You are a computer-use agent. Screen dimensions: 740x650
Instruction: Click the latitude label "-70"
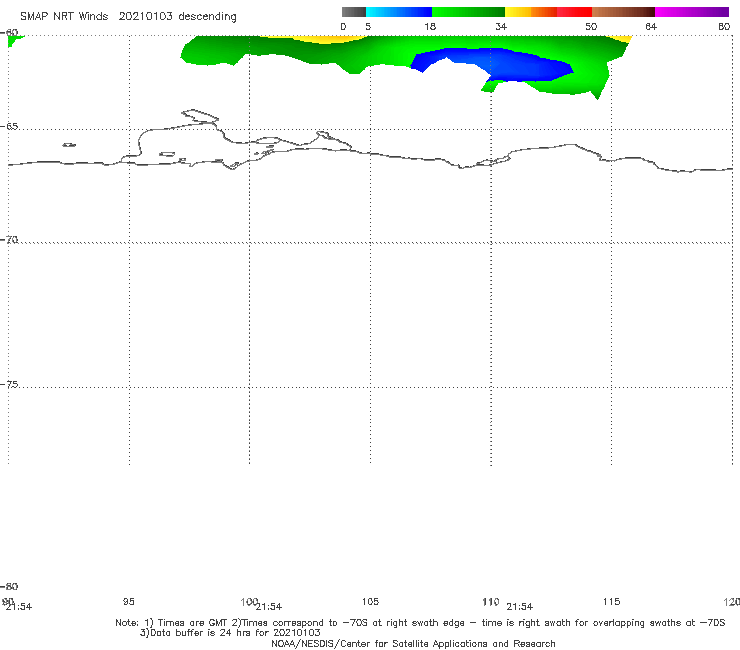[9, 240]
